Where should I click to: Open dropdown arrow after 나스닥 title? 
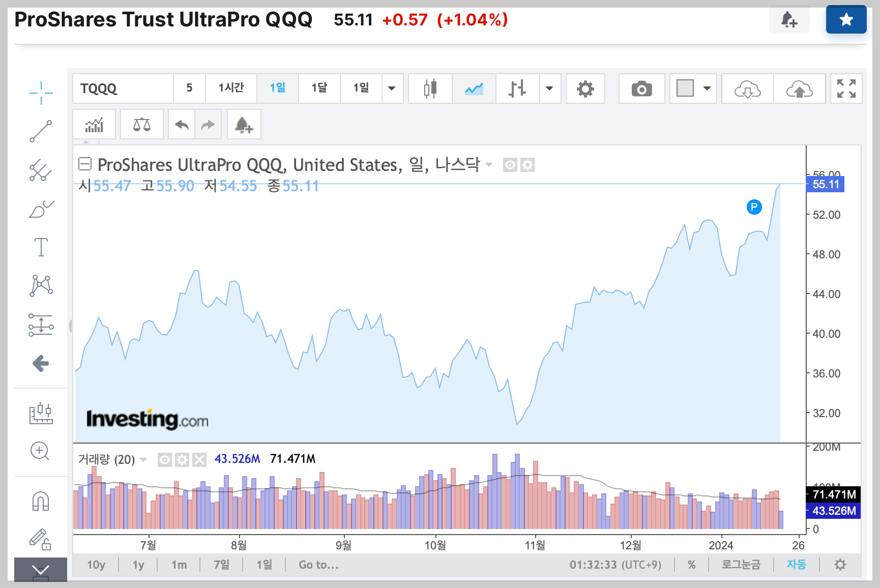[489, 165]
